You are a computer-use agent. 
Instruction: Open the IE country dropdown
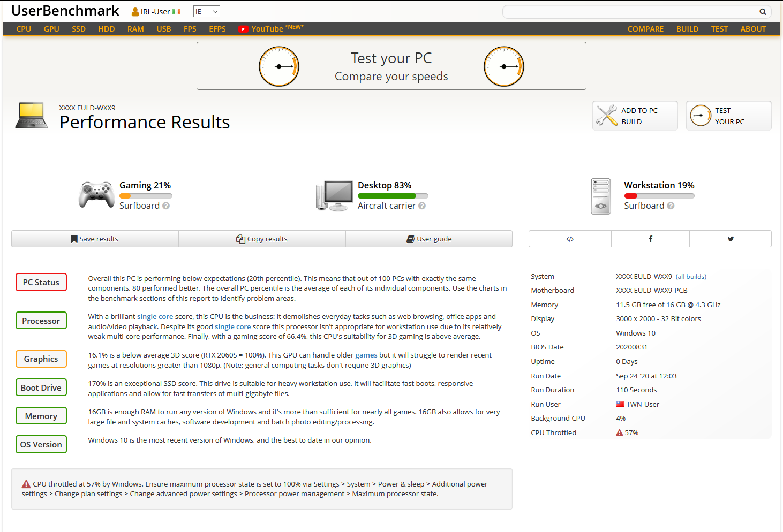207,12
